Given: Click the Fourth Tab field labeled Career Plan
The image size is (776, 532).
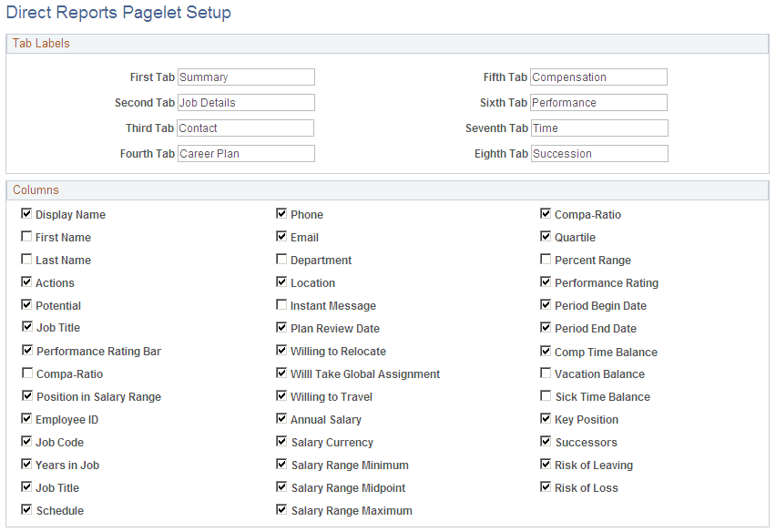Looking at the screenshot, I should pos(246,153).
